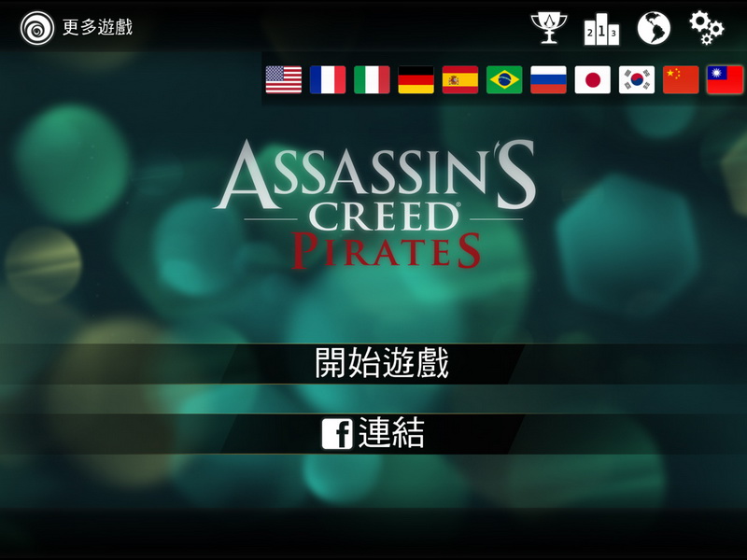
Task: Select the German flag language
Action: point(416,79)
